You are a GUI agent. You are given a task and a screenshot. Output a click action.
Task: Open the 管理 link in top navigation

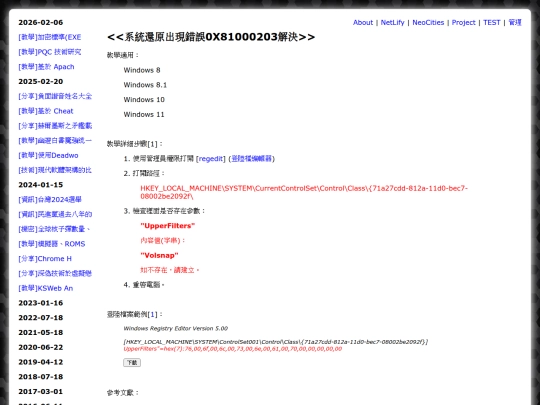515,22
